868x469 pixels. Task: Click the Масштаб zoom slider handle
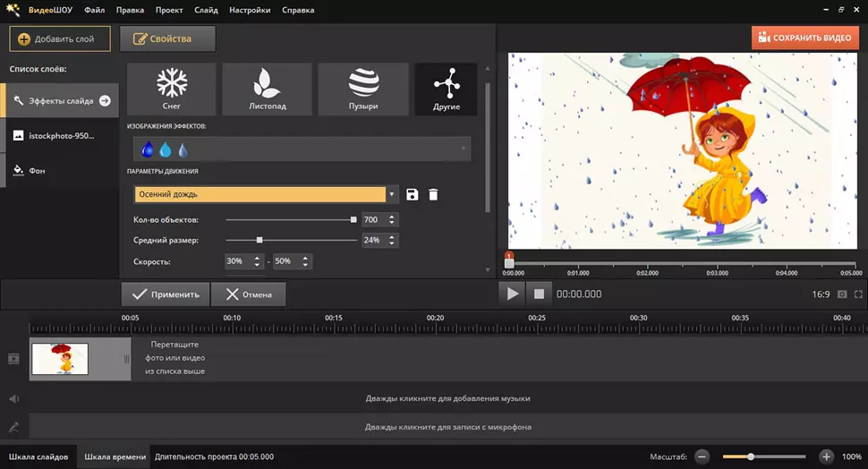[x=751, y=456]
